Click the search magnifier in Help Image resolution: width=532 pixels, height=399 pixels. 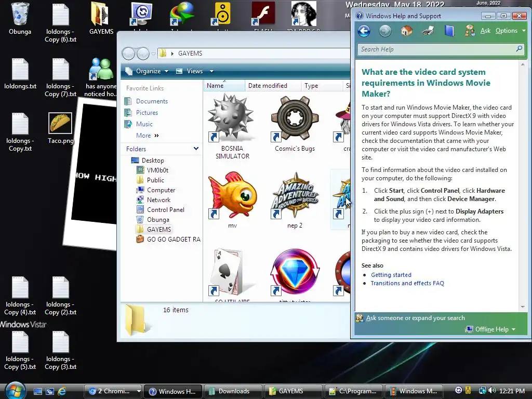519,49
